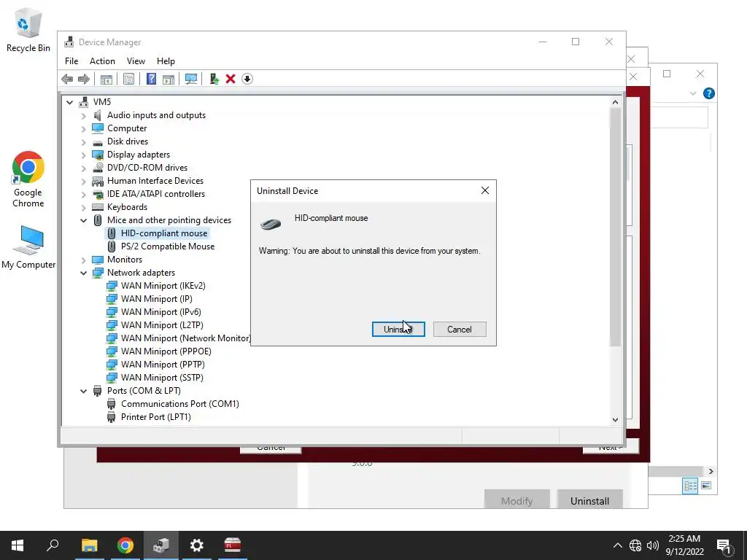
Task: Select WAN Miniport (IP)
Action: click(157, 299)
